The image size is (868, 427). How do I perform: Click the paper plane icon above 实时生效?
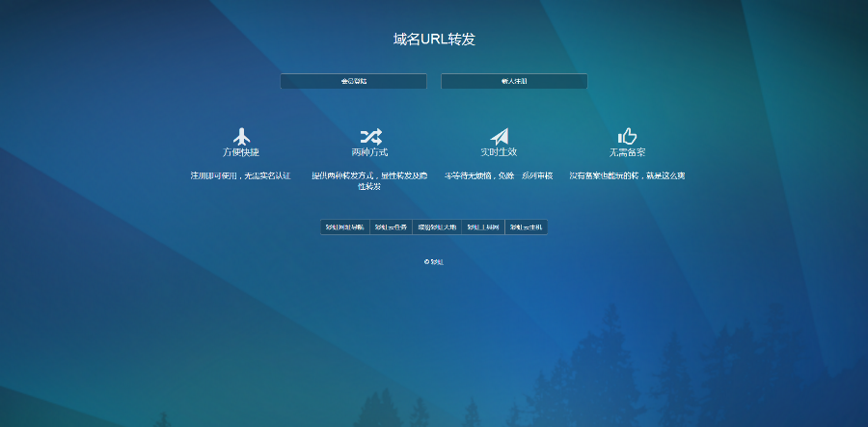(x=499, y=137)
